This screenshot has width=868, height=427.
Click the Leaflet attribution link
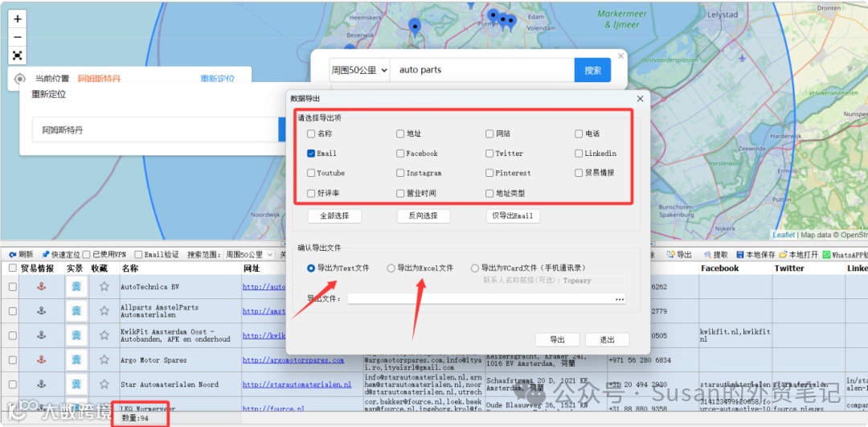click(784, 235)
